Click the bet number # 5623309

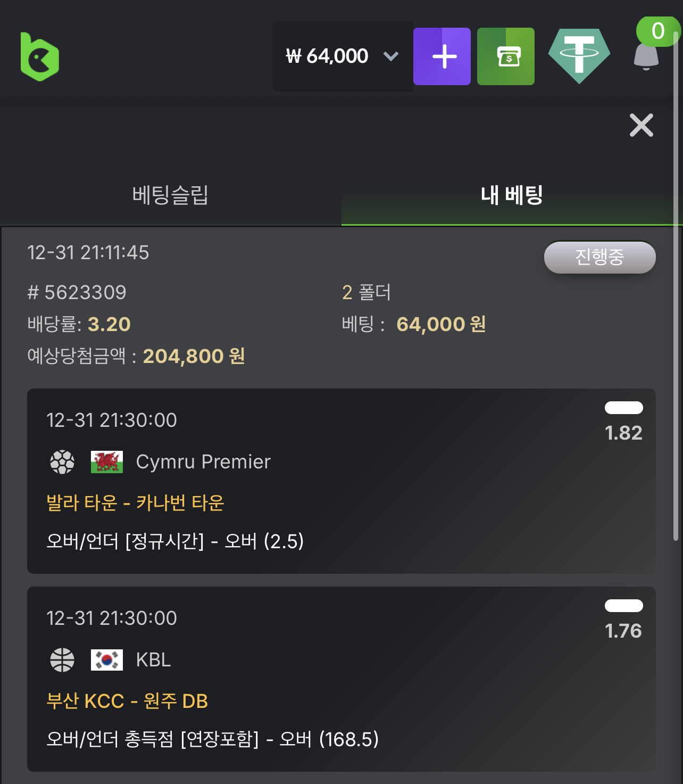(78, 292)
